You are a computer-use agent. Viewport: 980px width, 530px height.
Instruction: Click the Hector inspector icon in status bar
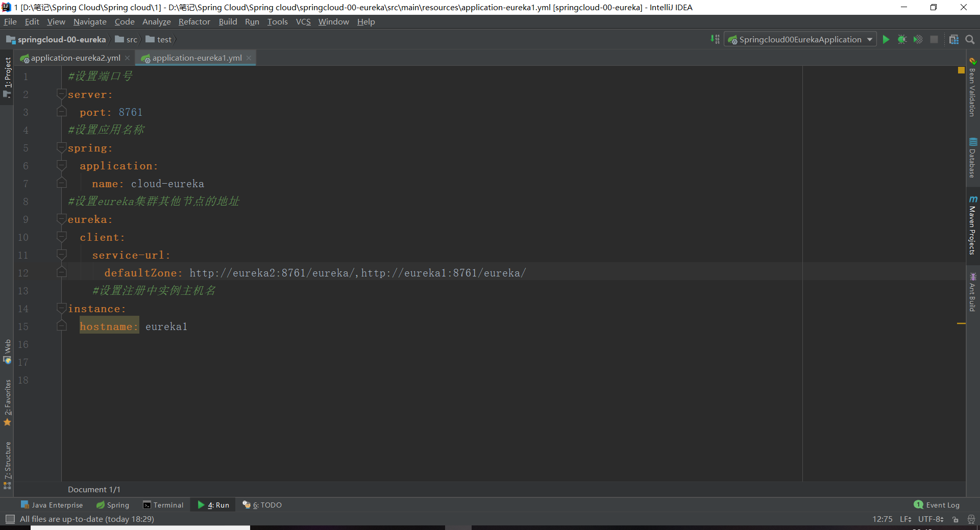[971, 519]
